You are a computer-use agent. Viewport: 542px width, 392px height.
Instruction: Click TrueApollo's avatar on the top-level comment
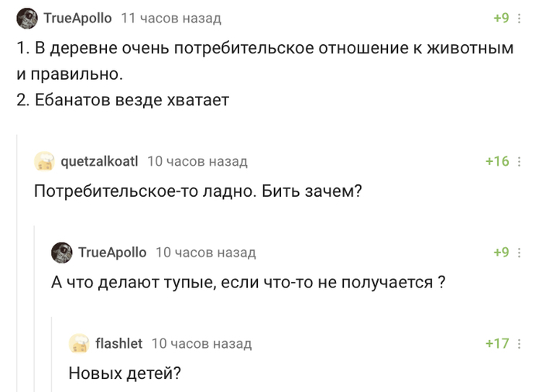[x=27, y=18]
